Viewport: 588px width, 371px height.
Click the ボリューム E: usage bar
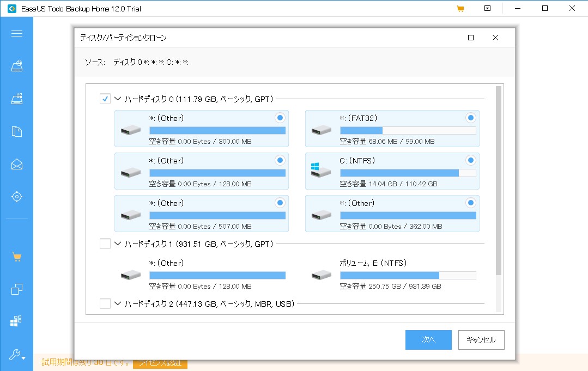408,276
